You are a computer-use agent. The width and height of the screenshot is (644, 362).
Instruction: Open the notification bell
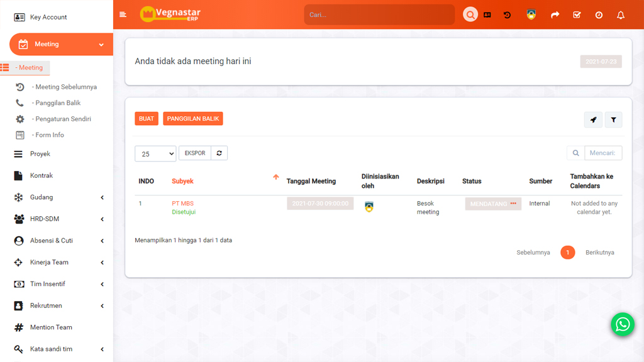(x=621, y=15)
